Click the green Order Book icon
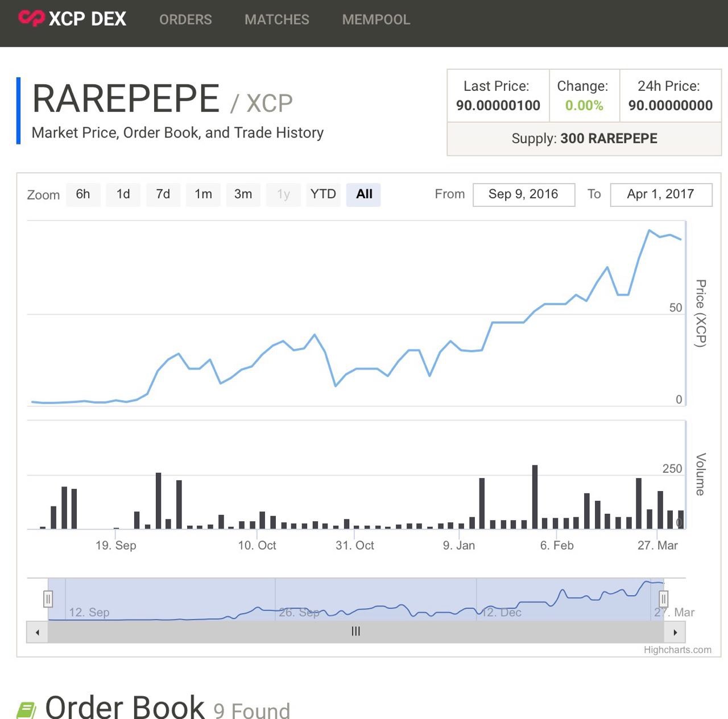The width and height of the screenshot is (728, 719). pyautogui.click(x=26, y=710)
